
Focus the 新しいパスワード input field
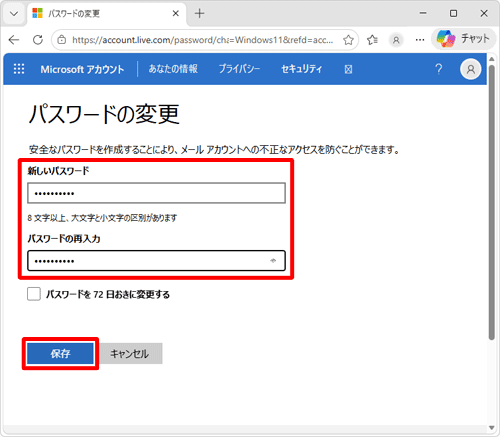pos(156,193)
